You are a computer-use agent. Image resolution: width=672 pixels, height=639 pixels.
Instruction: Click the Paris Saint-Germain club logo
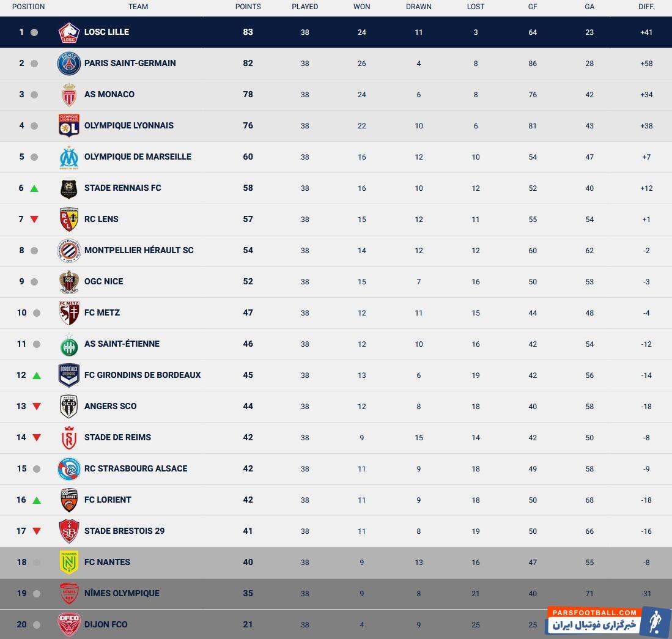pyautogui.click(x=69, y=64)
